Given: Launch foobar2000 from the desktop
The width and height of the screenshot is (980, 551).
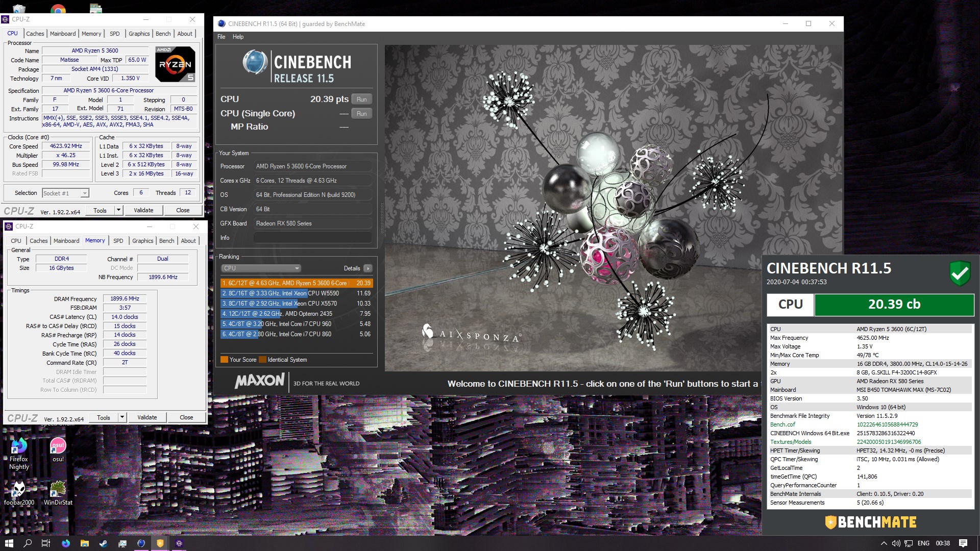Looking at the screenshot, I should click(x=19, y=493).
